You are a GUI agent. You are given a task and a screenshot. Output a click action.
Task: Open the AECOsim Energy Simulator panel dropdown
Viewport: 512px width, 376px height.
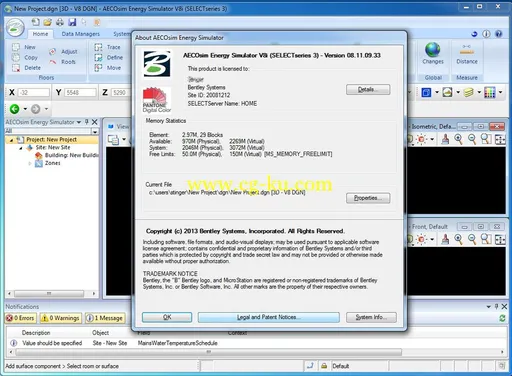pyautogui.click(x=79, y=122)
